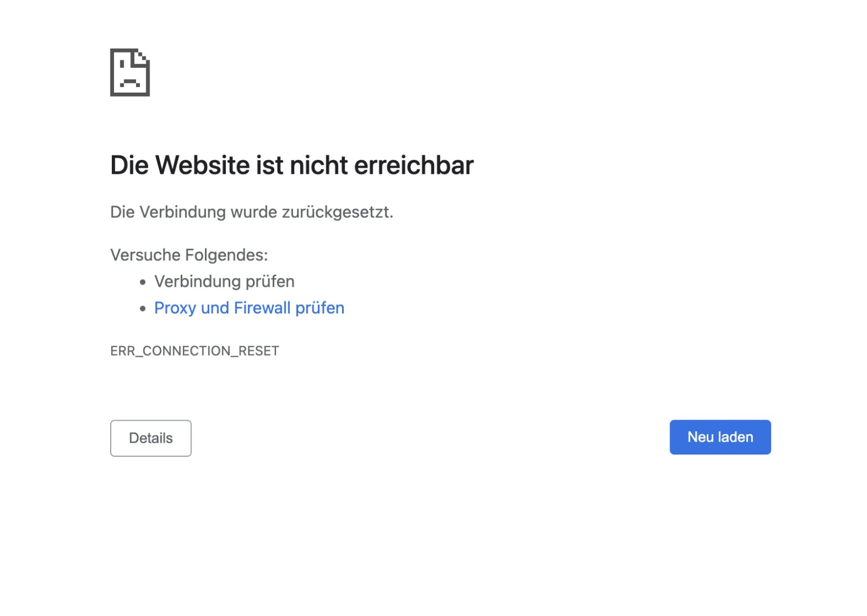Click the text Die Verbindung wurde zurückgesetzt

(x=252, y=212)
